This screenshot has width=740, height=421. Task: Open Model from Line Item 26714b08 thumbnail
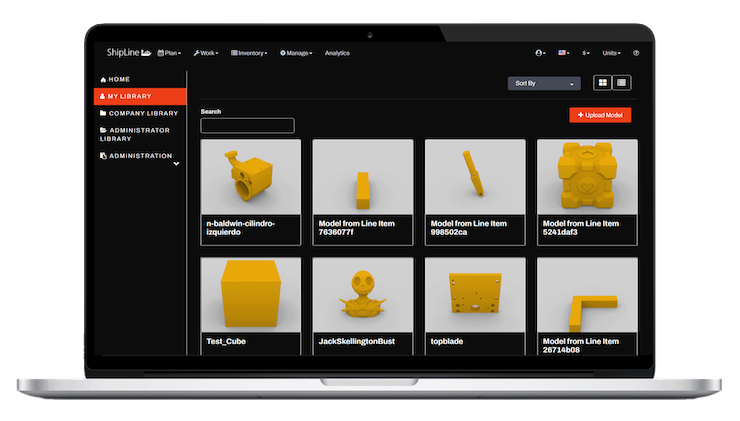point(587,295)
